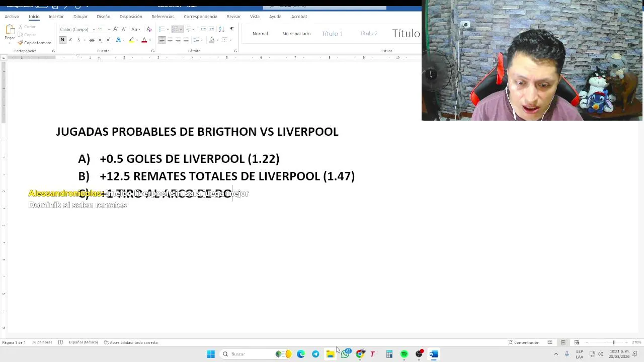The width and height of the screenshot is (644, 362).
Task: Open Windows Start menu
Action: 211,354
